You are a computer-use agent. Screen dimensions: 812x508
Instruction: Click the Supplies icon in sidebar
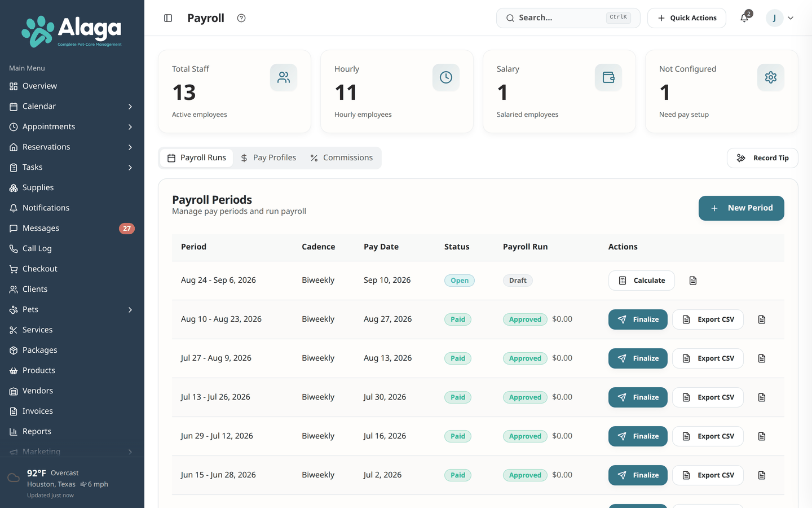pos(14,188)
